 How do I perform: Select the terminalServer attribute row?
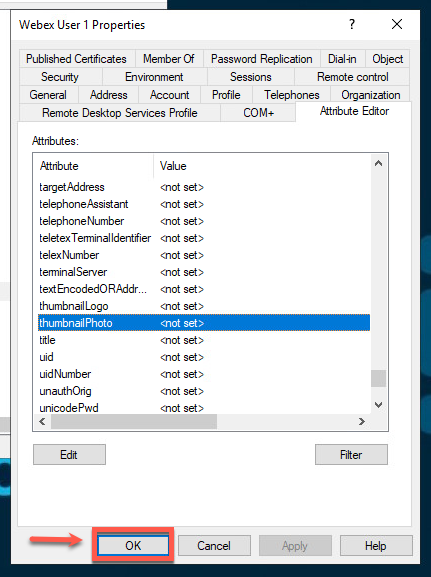[204, 272]
